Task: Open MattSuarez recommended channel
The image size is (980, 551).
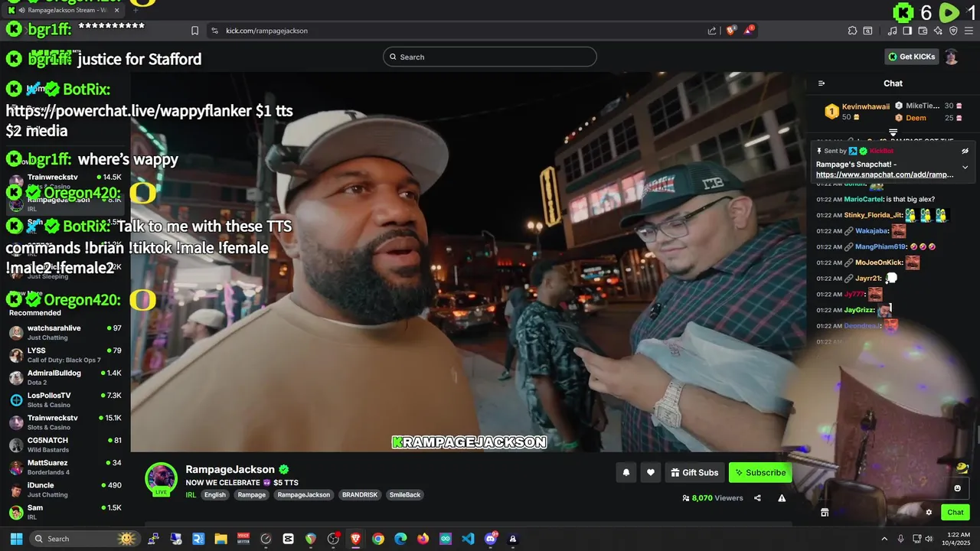Action: tap(65, 467)
